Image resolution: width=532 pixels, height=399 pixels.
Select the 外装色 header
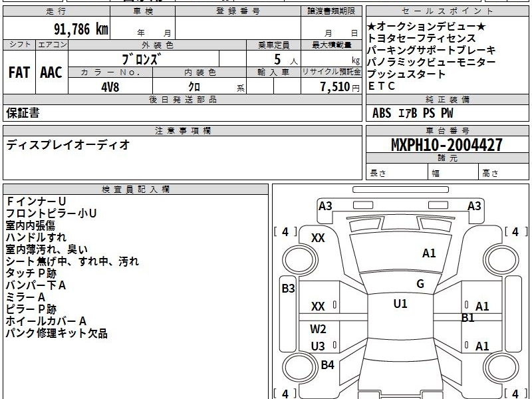pyautogui.click(x=158, y=45)
